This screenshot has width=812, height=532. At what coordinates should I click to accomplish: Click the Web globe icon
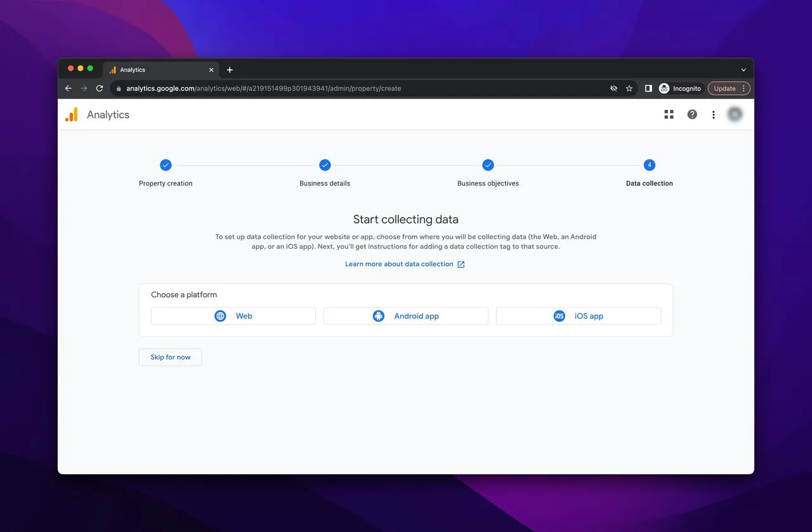[220, 316]
